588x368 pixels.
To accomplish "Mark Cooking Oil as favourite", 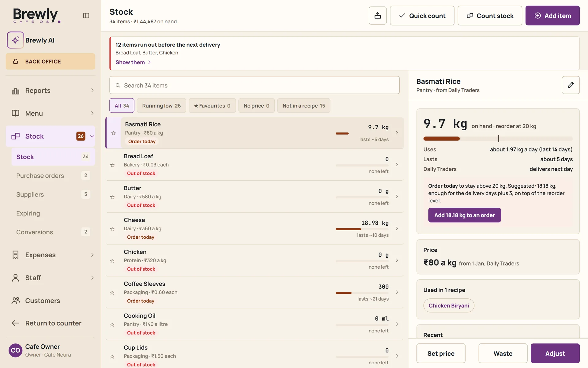I will tap(112, 324).
